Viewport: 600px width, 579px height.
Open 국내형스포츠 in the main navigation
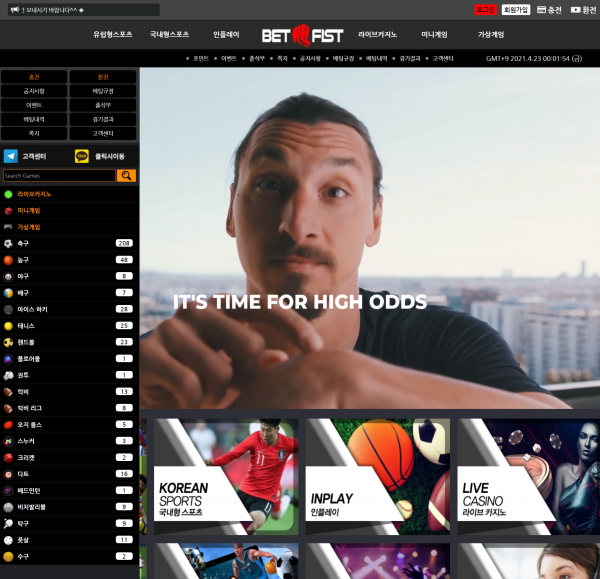pyautogui.click(x=169, y=34)
